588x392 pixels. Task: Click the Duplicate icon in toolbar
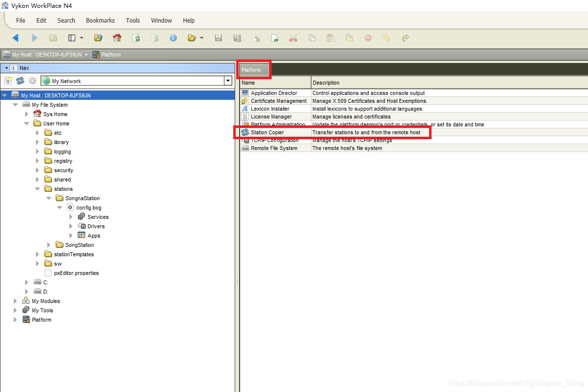pyautogui.click(x=349, y=38)
